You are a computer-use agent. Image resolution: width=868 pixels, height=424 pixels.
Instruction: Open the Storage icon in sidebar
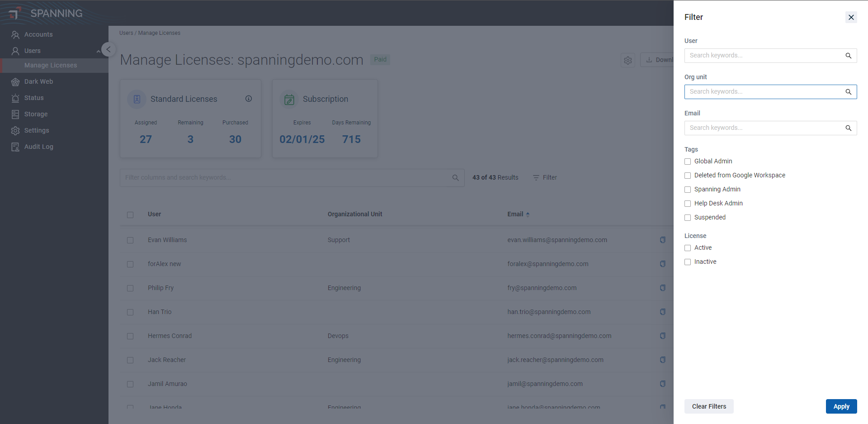(15, 114)
